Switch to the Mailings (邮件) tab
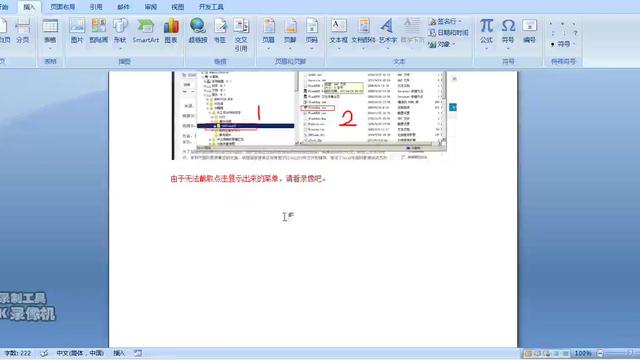The image size is (640, 360). (x=123, y=7)
